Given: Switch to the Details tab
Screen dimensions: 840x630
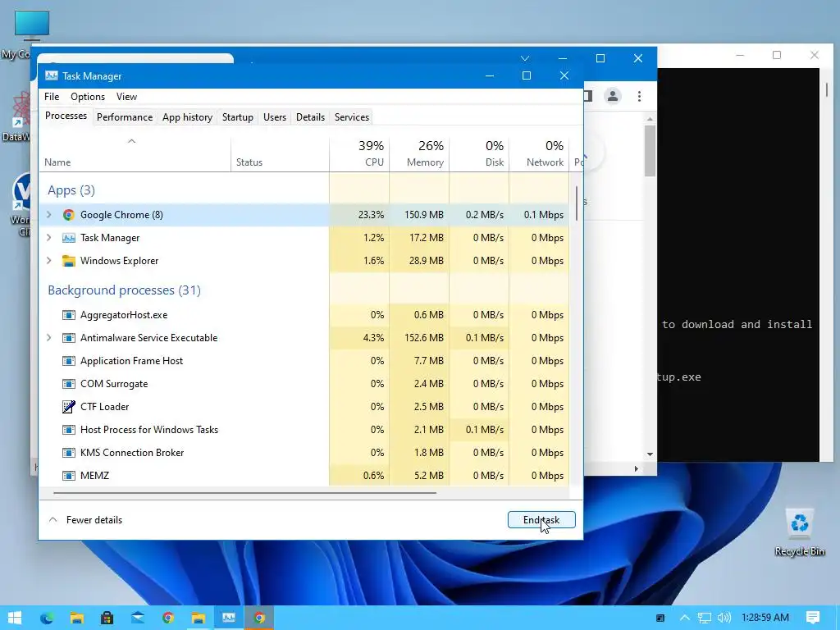Looking at the screenshot, I should pos(311,117).
